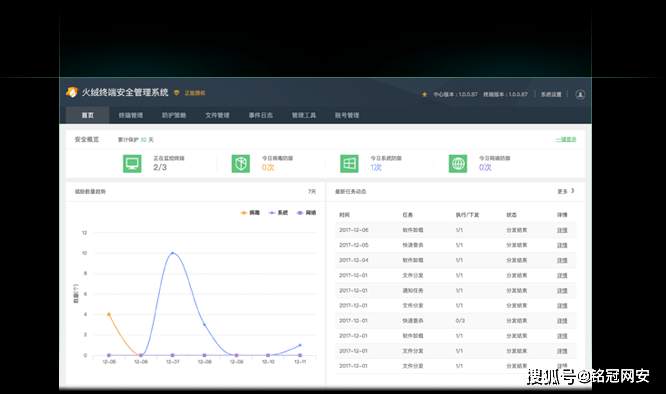Image resolution: width=666 pixels, height=394 pixels.
Task: Click the 终端版本 1.0.0.87 text
Action: coord(505,94)
